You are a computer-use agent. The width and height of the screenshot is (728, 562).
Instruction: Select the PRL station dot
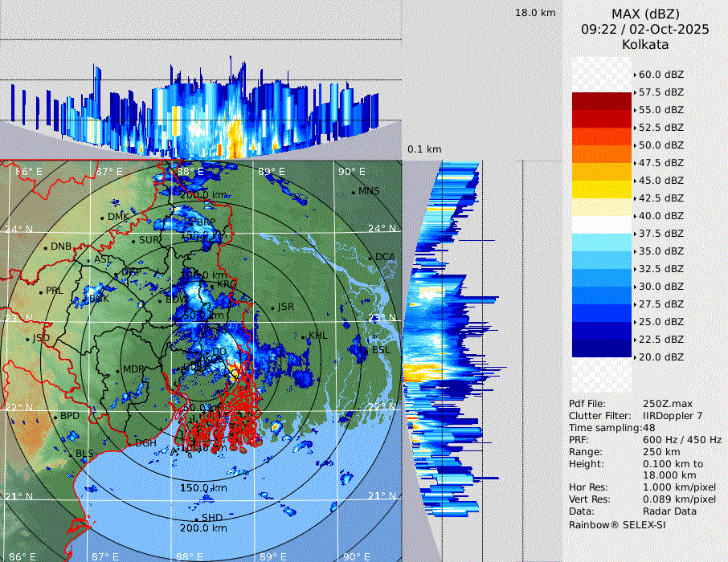click(40, 291)
